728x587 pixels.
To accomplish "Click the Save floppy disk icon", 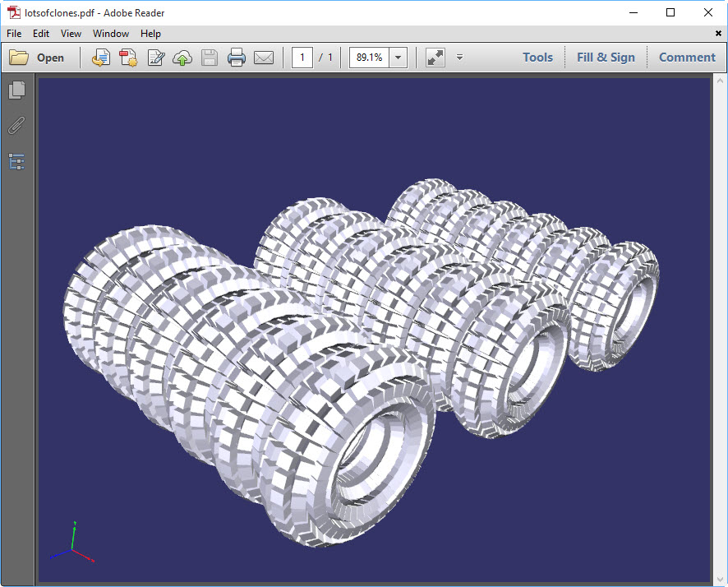I will 210,58.
